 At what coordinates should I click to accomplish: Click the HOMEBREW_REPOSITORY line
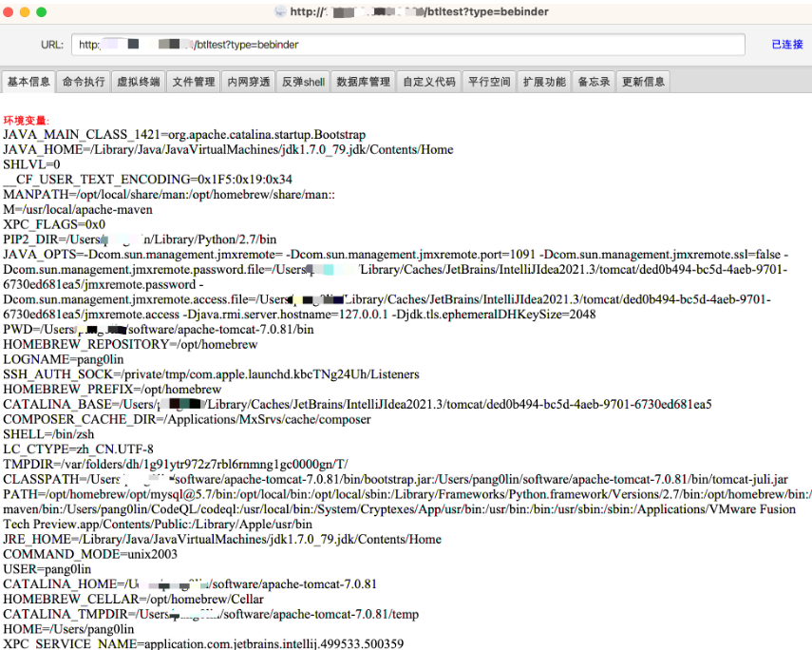click(130, 345)
